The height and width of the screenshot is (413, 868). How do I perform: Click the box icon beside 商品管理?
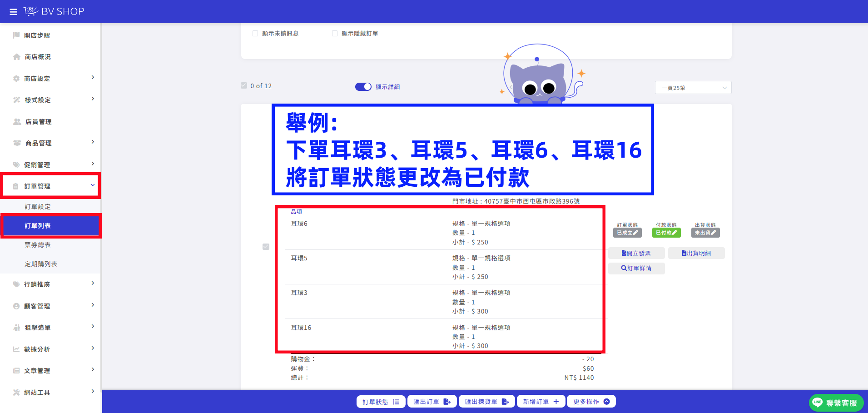pyautogui.click(x=17, y=143)
